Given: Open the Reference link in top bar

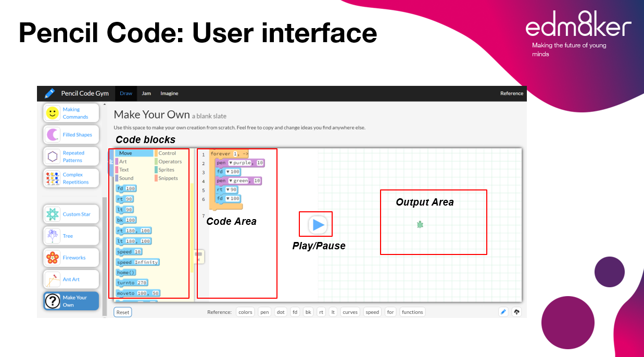Looking at the screenshot, I should [x=512, y=94].
